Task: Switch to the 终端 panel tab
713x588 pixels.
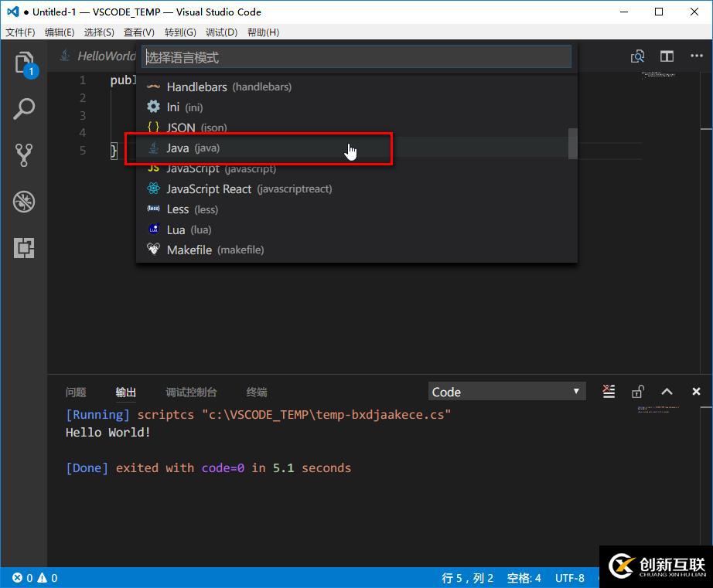Action: [257, 393]
